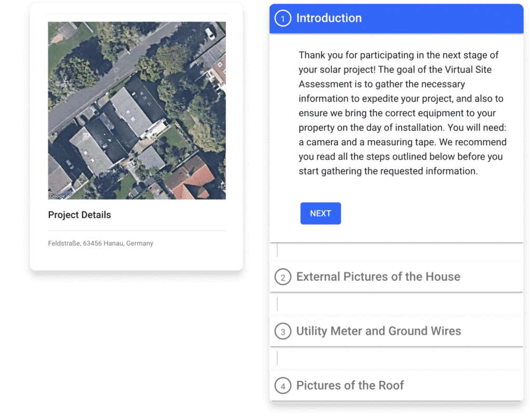
Task: Click the introduction paragraph text
Action: point(403,113)
